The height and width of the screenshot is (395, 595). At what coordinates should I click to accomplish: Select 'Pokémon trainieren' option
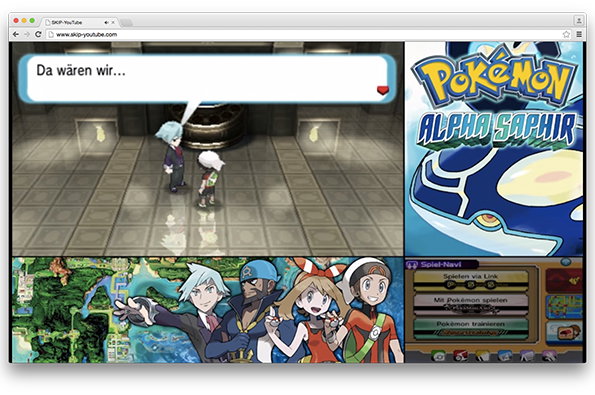pos(471,329)
